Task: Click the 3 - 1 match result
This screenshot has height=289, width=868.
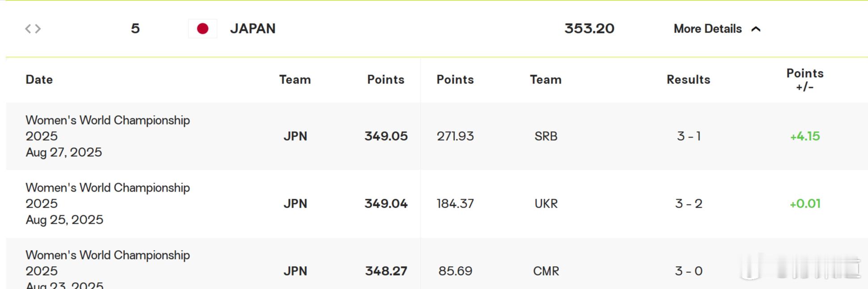Action: click(x=689, y=136)
